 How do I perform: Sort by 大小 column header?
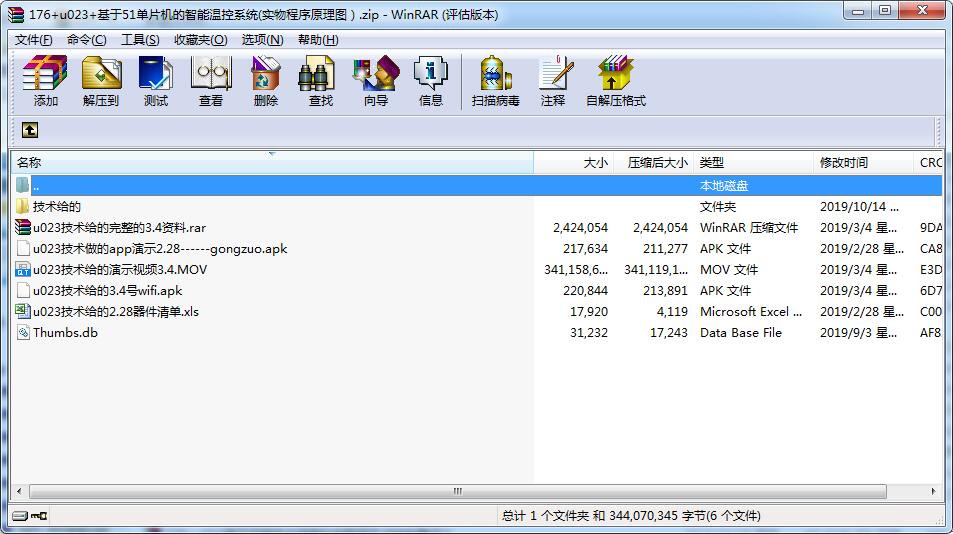573,162
